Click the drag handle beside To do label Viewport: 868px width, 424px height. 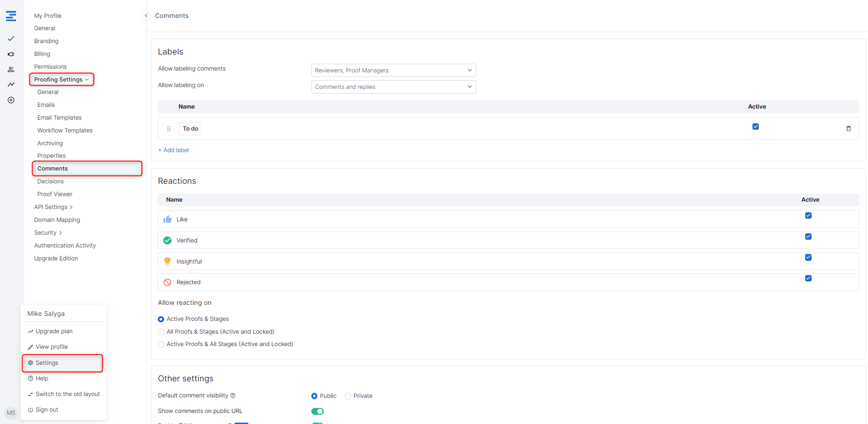click(169, 129)
